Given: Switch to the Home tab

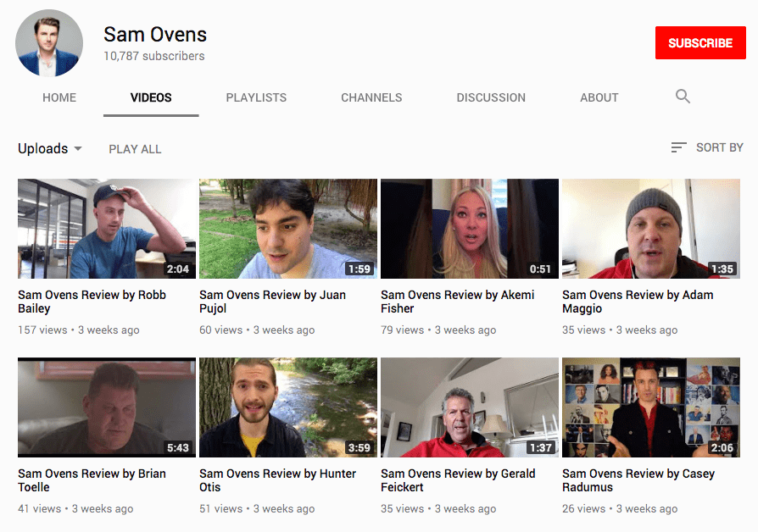Looking at the screenshot, I should (59, 97).
